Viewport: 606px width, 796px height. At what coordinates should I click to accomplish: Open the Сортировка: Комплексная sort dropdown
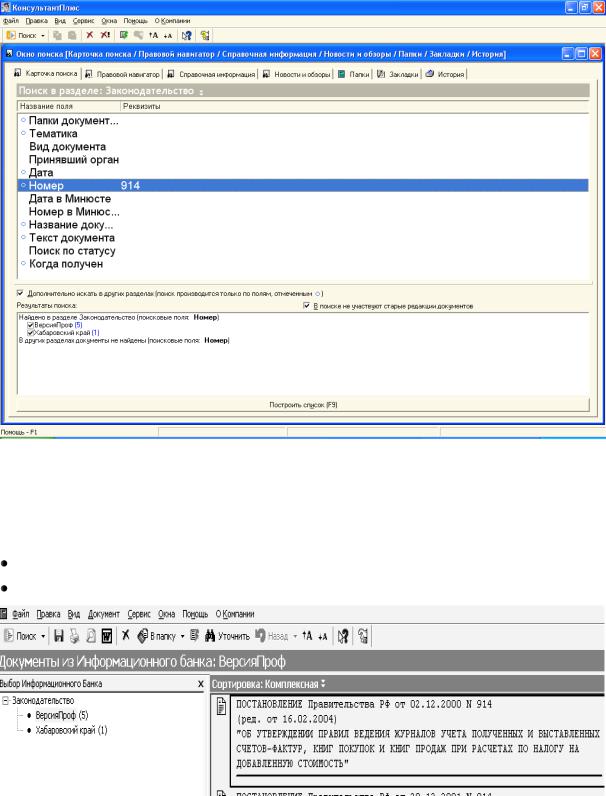coord(268,684)
